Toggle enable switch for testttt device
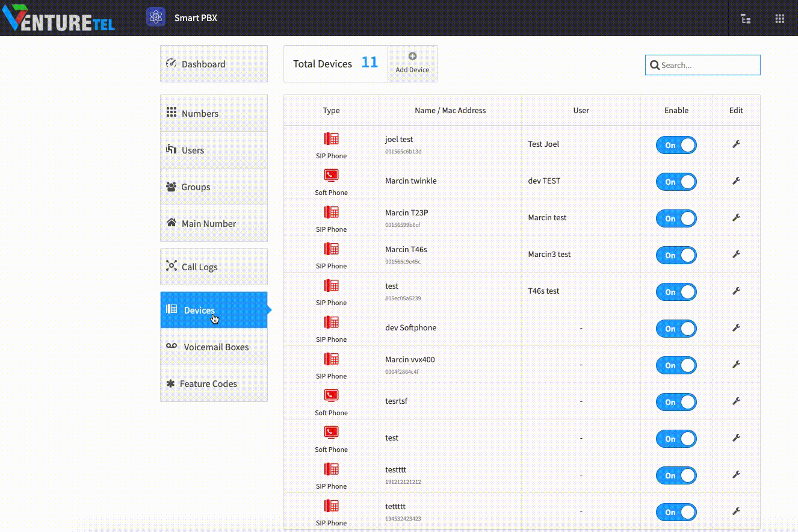The height and width of the screenshot is (532, 798). tap(676, 475)
